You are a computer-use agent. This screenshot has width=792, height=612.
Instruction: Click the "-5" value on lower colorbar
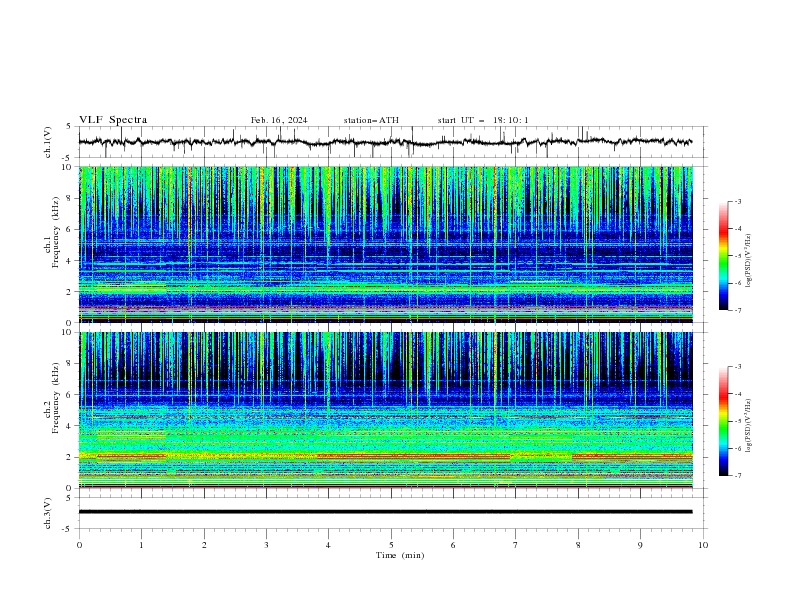coord(738,421)
